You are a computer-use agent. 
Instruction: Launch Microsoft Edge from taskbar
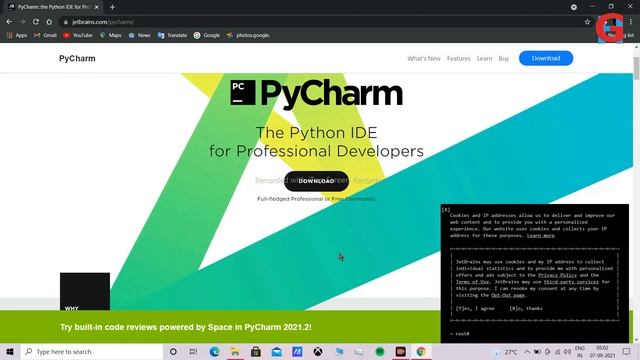pyautogui.click(x=214, y=351)
